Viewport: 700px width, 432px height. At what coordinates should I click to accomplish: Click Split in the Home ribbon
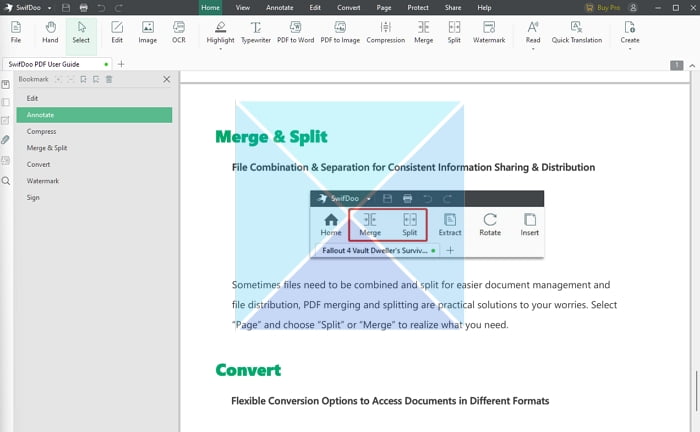click(454, 33)
